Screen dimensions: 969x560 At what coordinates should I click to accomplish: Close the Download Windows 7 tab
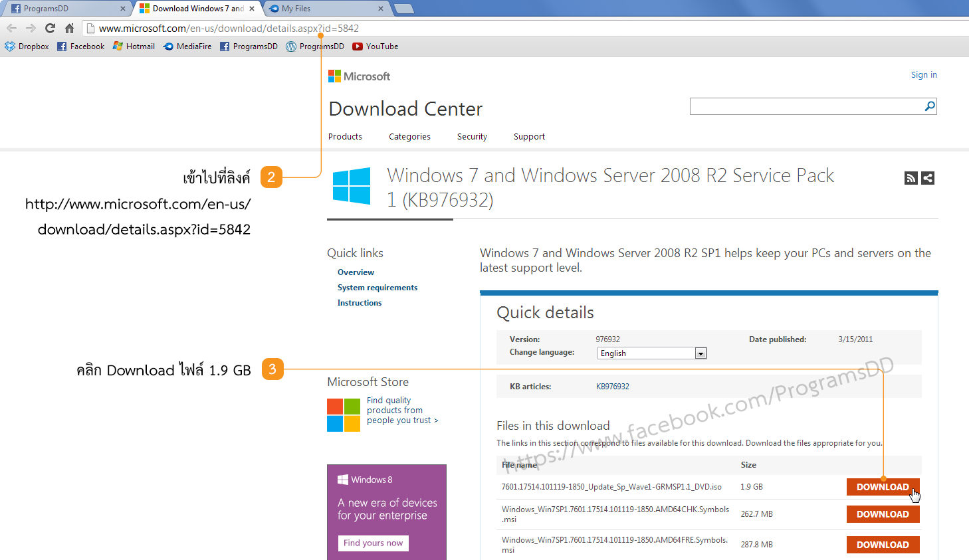[x=252, y=9]
